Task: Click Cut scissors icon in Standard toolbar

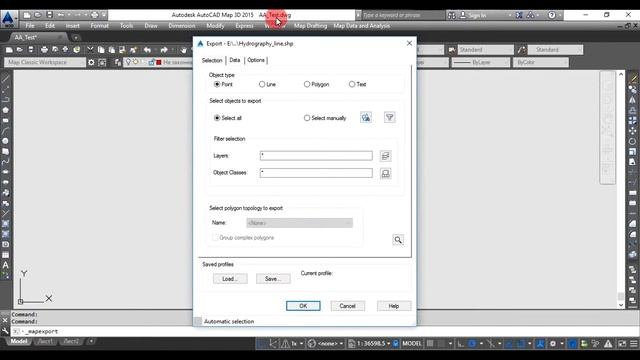Action: (x=90, y=50)
